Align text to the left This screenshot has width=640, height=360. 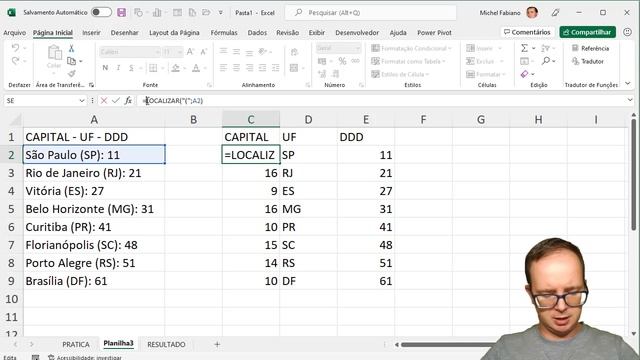(223, 68)
